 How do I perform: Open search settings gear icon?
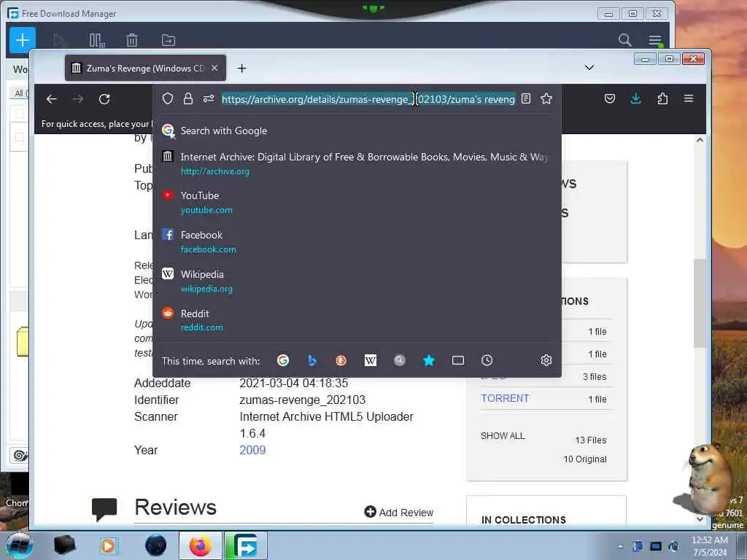point(546,360)
